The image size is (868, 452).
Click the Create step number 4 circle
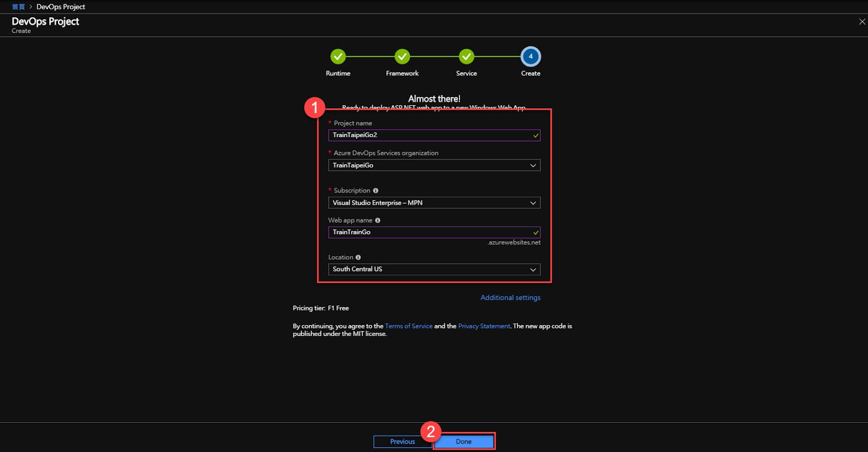tap(531, 56)
